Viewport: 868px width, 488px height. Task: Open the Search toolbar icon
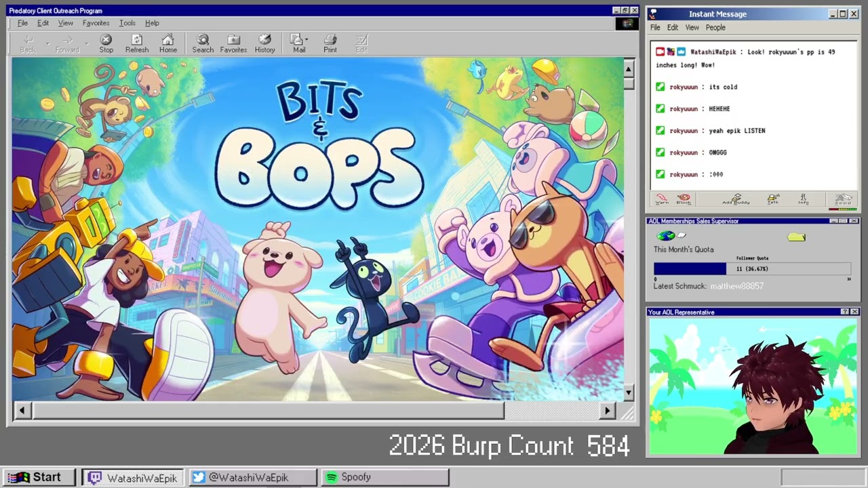click(203, 44)
